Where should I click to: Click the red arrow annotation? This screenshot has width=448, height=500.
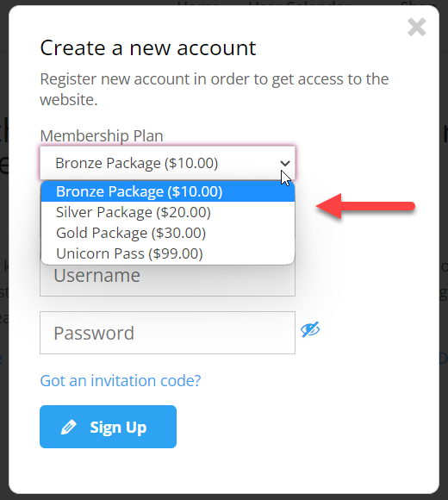tap(365, 206)
